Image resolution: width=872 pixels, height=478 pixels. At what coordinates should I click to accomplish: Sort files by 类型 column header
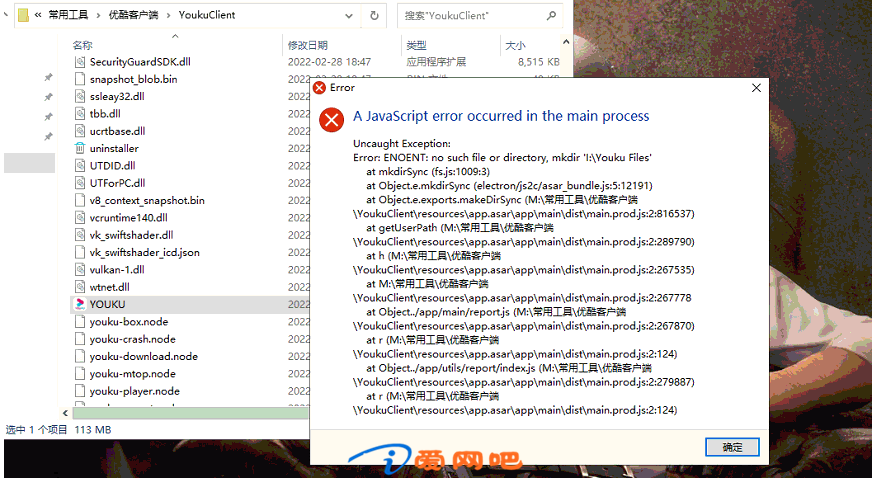click(x=417, y=45)
